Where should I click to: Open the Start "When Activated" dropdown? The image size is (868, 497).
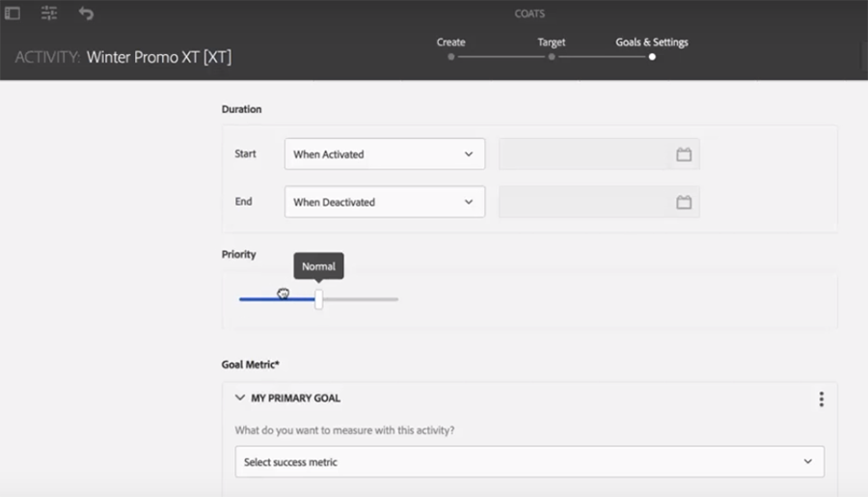pyautogui.click(x=384, y=154)
